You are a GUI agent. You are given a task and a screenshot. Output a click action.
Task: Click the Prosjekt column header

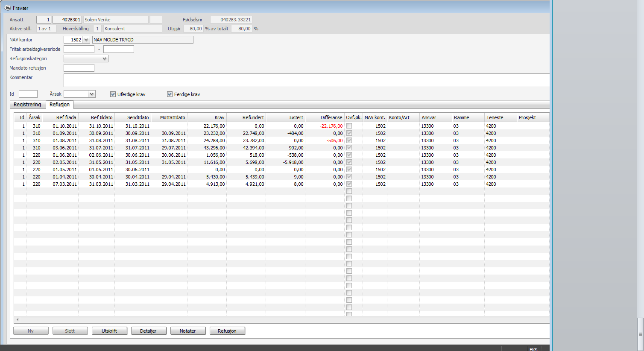(x=533, y=117)
